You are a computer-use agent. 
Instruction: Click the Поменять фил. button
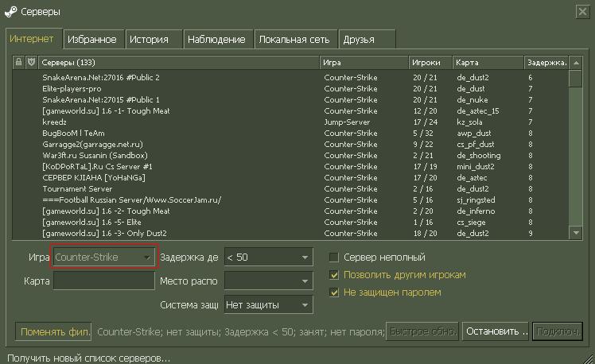[x=53, y=331]
